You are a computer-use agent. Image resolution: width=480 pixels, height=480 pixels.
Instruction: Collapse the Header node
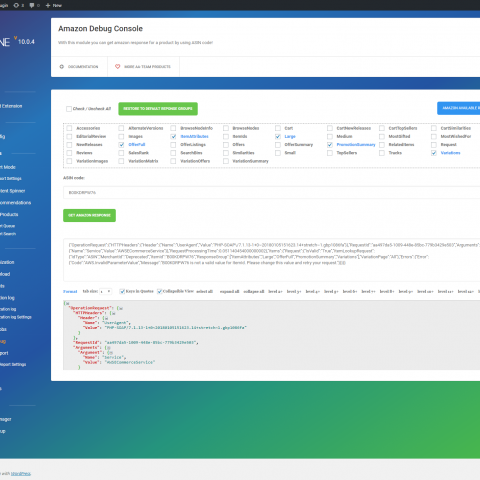click(106, 318)
